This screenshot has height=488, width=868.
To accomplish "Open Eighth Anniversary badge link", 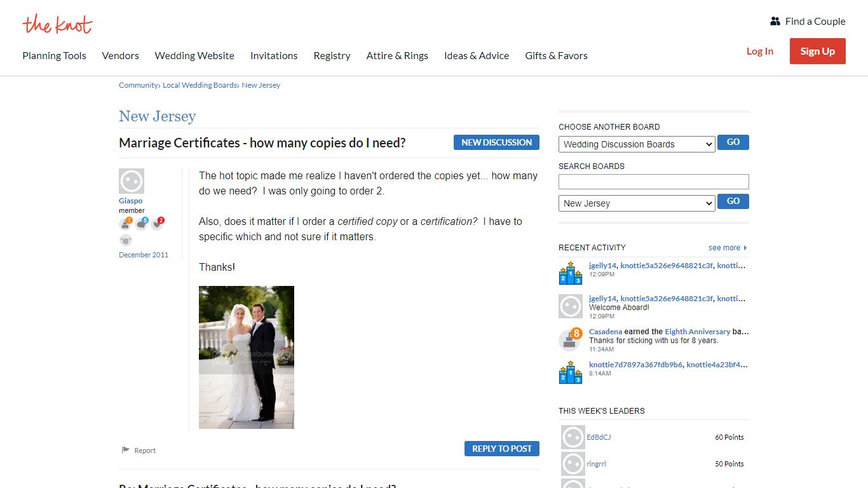I will [x=698, y=332].
